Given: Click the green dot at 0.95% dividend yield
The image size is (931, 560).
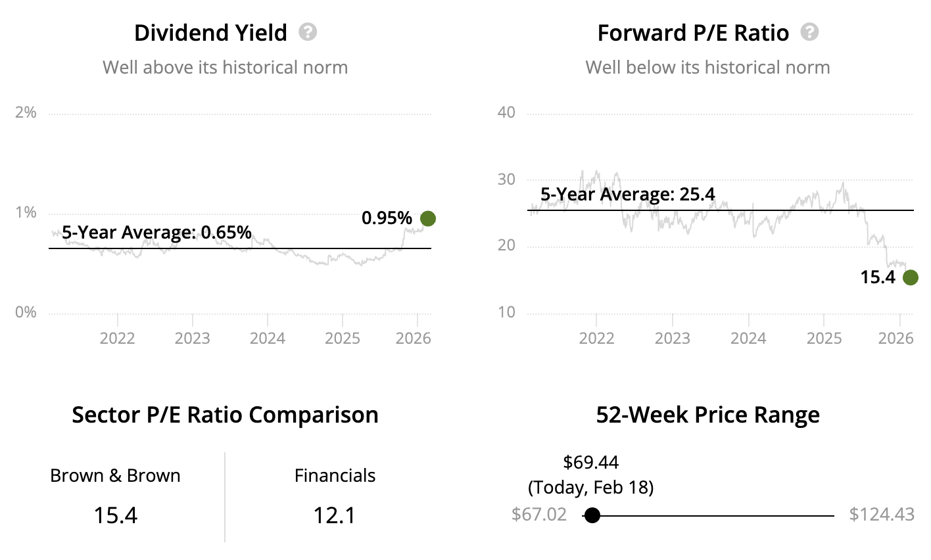Looking at the screenshot, I should (x=428, y=219).
